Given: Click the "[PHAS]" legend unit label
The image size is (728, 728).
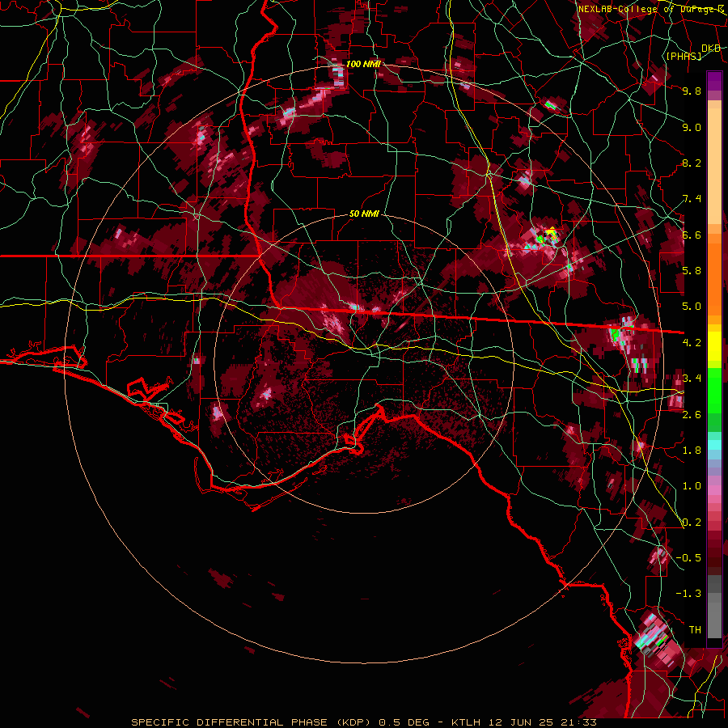Looking at the screenshot, I should click(684, 56).
